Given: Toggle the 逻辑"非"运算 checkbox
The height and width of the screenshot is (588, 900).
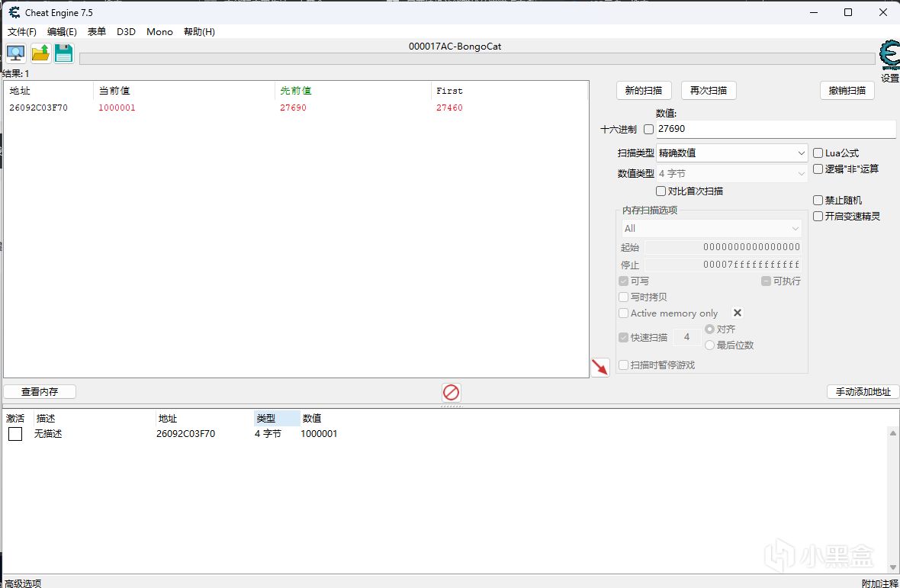Looking at the screenshot, I should pyautogui.click(x=818, y=169).
